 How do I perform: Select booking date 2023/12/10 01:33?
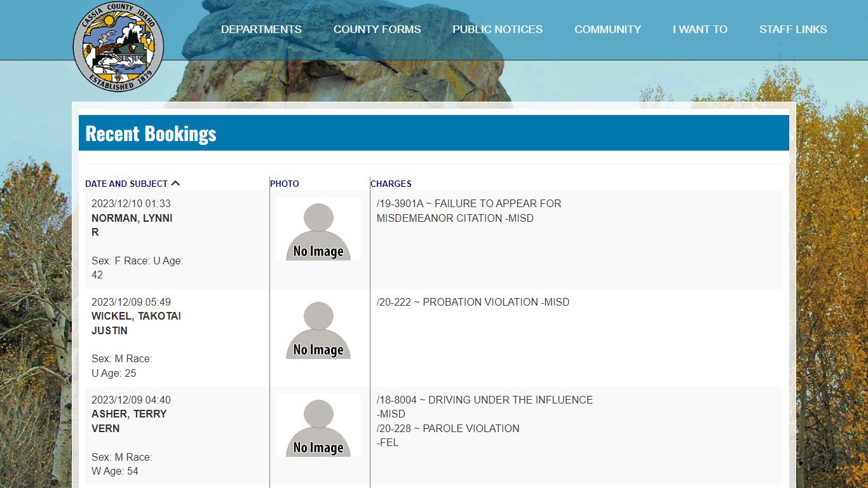[131, 203]
